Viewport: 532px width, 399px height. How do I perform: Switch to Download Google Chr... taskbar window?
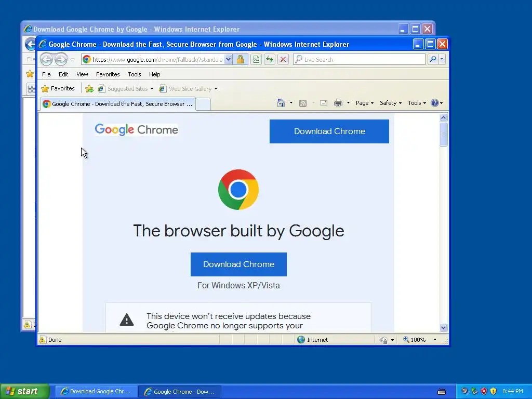click(x=96, y=391)
